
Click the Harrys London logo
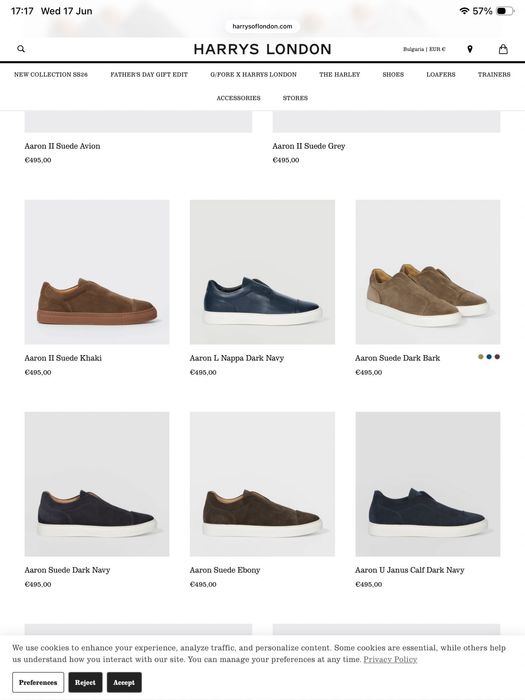262,49
